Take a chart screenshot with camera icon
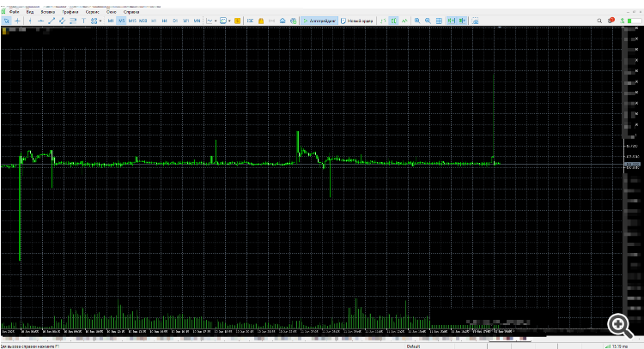Viewport: 644px width, 349px height. [475, 21]
